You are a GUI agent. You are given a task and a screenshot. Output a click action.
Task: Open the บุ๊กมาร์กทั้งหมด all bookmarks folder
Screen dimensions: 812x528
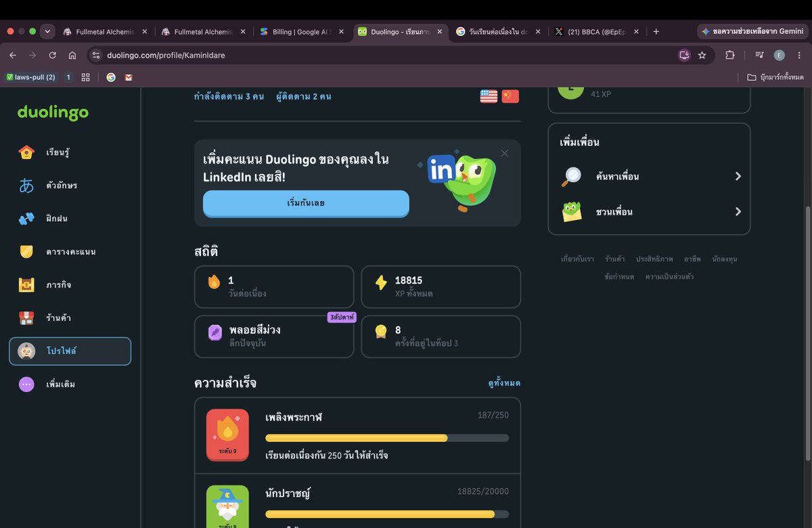pyautogui.click(x=775, y=77)
